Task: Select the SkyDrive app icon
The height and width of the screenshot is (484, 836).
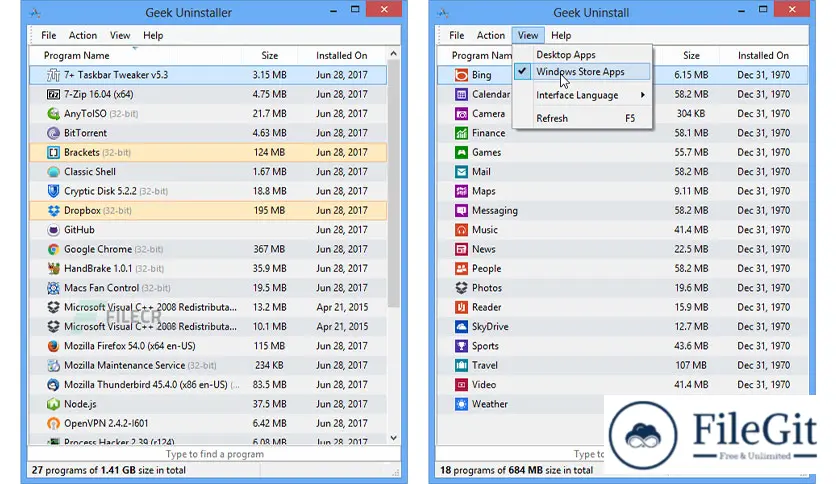Action: (461, 327)
